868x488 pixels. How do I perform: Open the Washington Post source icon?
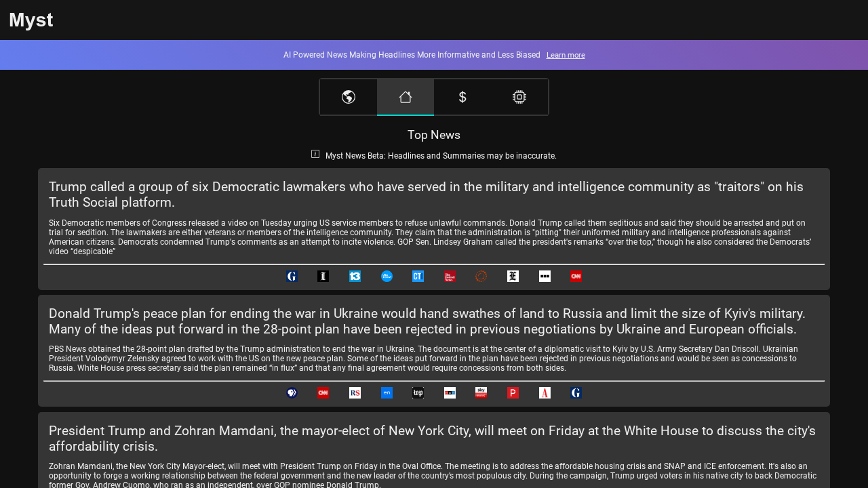(417, 392)
